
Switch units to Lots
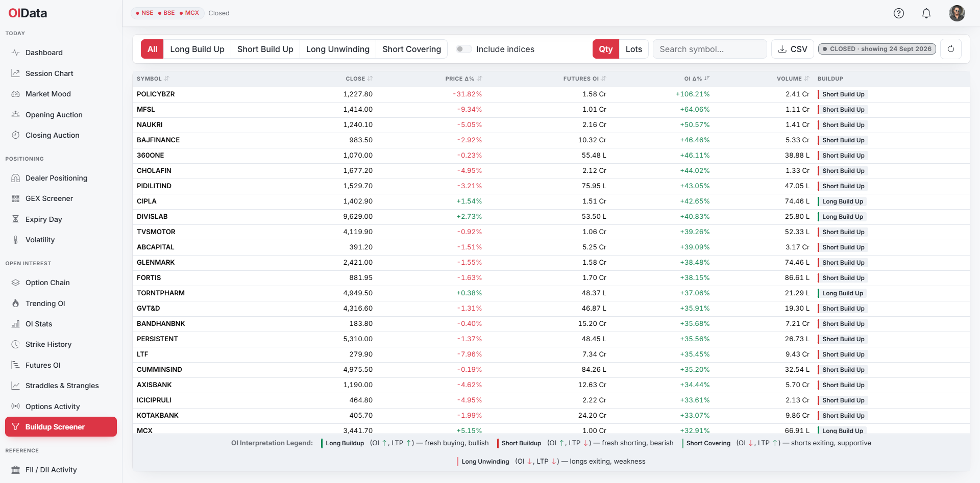click(x=634, y=49)
